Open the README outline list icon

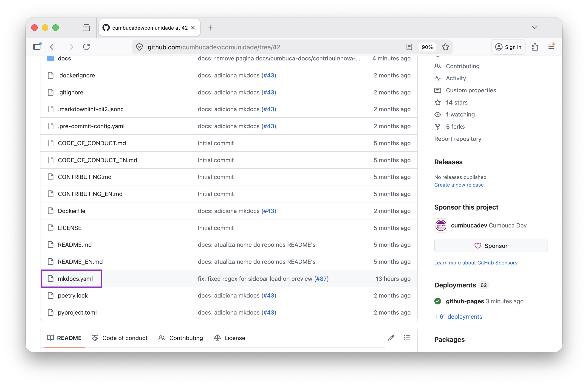coord(407,338)
